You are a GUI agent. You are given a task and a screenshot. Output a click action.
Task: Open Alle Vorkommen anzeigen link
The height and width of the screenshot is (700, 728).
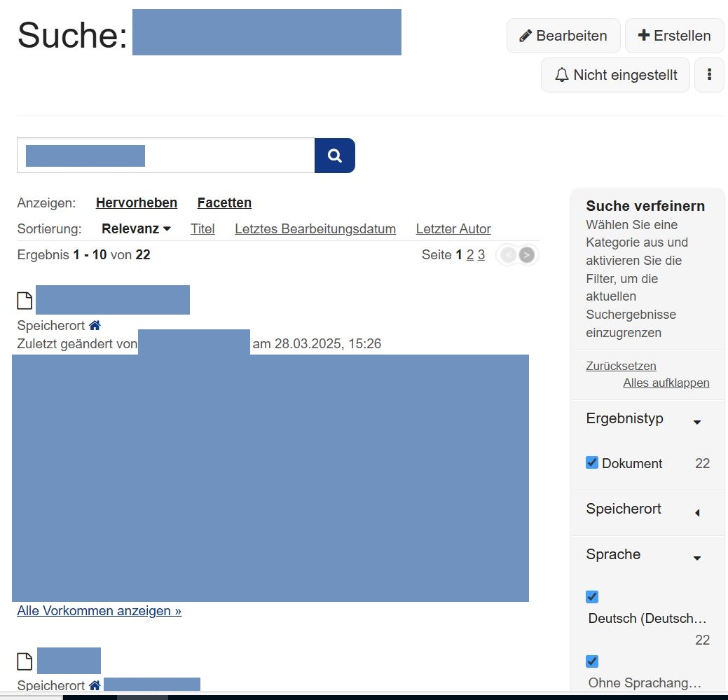pos(99,611)
